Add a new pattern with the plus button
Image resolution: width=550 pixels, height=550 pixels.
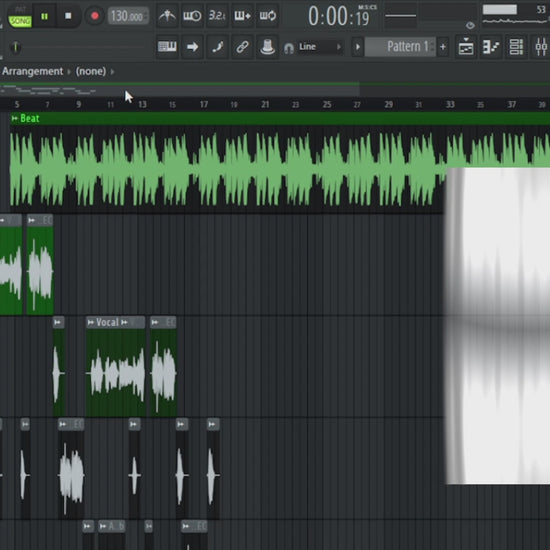pos(443,47)
